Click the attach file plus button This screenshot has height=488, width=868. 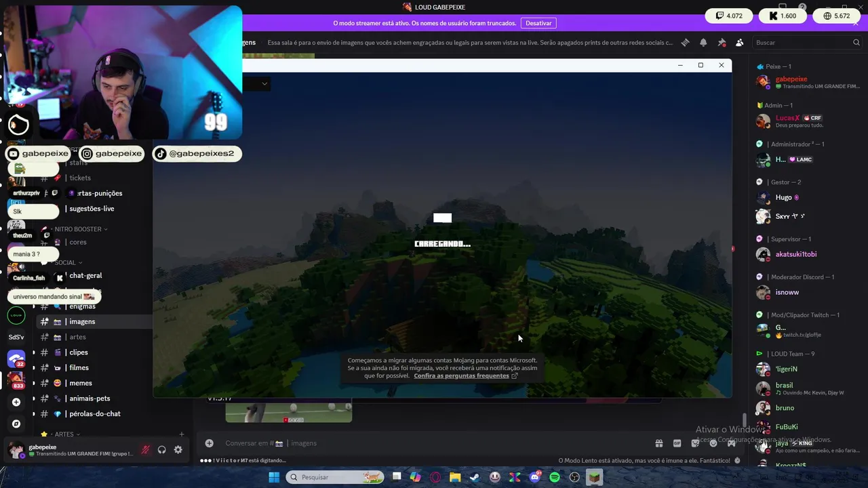210,443
